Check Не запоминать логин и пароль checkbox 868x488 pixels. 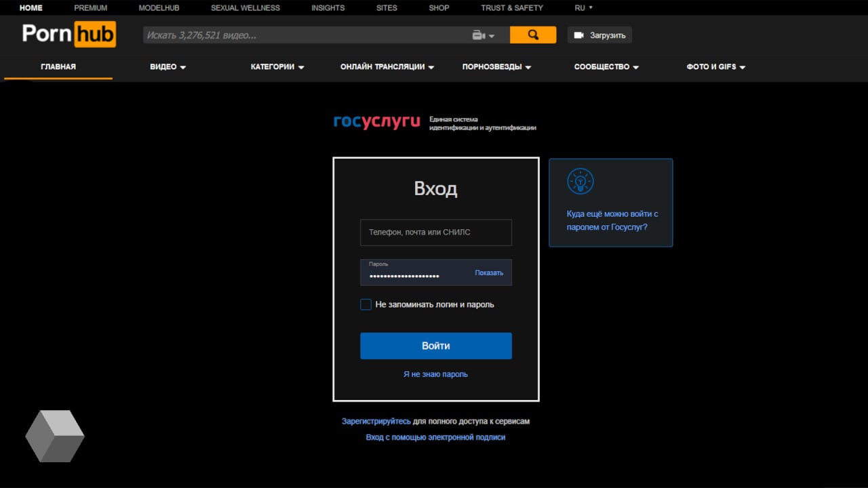366,304
